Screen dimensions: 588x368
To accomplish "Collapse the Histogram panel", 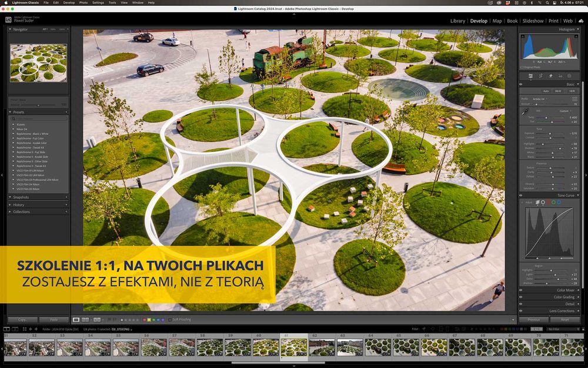I will coord(577,29).
